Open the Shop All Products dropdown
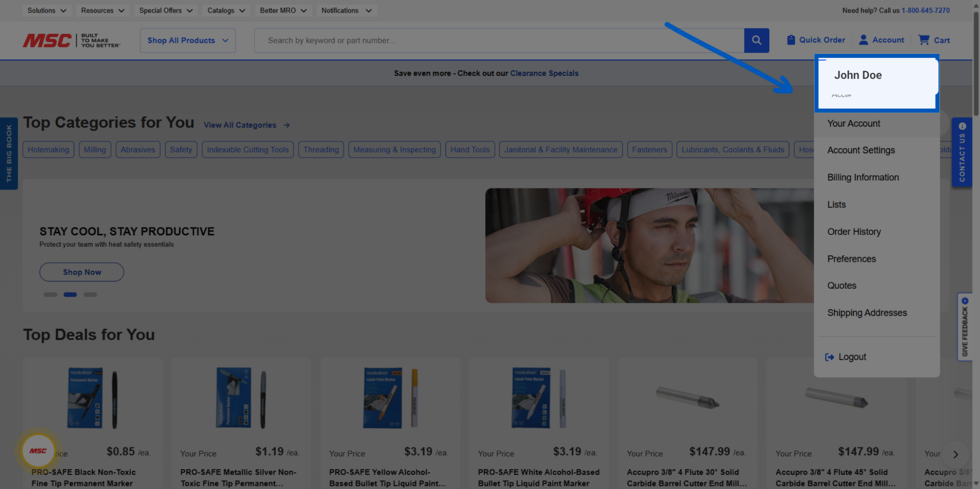 click(x=188, y=41)
